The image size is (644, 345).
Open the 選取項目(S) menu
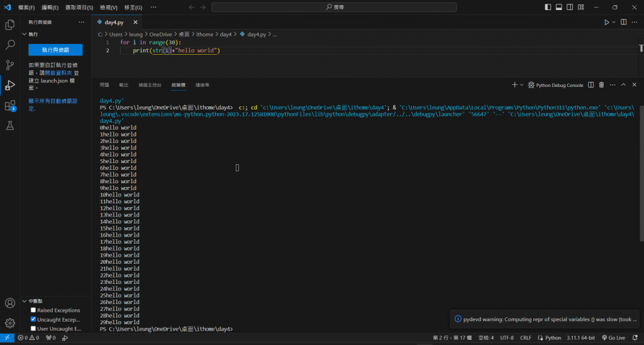[79, 8]
